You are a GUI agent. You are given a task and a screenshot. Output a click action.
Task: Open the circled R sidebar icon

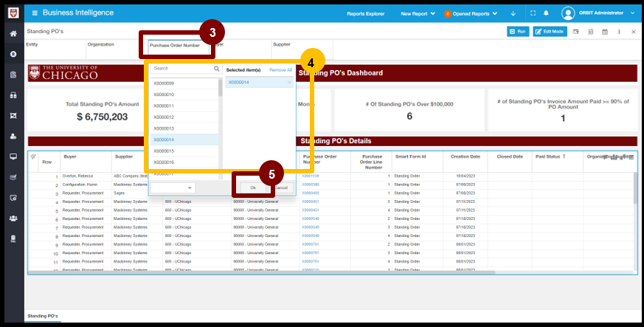click(13, 54)
